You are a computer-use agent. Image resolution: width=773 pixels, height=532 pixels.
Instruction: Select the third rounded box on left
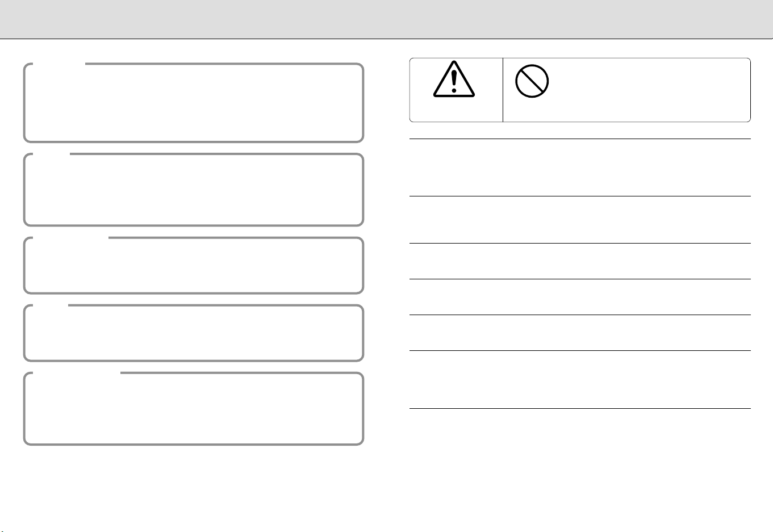(x=193, y=266)
